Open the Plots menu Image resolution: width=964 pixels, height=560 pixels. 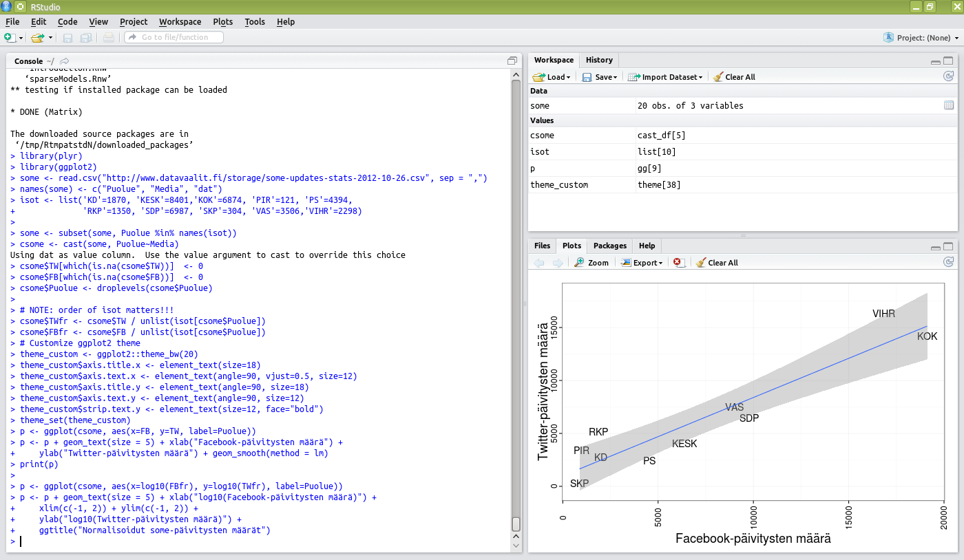(223, 22)
